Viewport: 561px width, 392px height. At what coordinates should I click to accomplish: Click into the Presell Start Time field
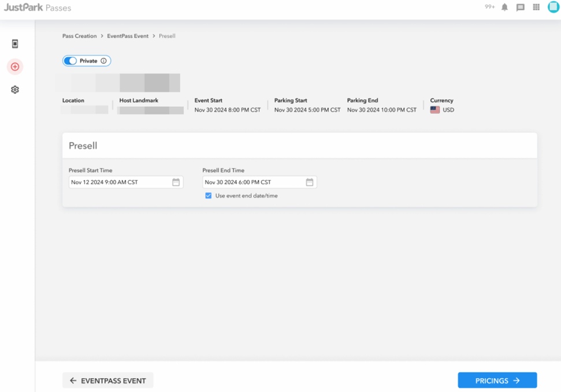pyautogui.click(x=126, y=182)
